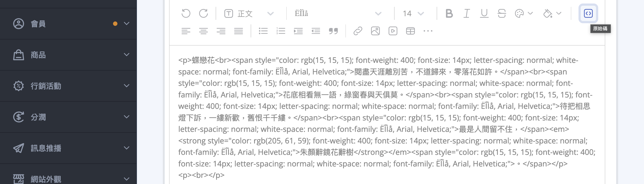Click the redo icon in editor toolbar

pyautogui.click(x=203, y=14)
